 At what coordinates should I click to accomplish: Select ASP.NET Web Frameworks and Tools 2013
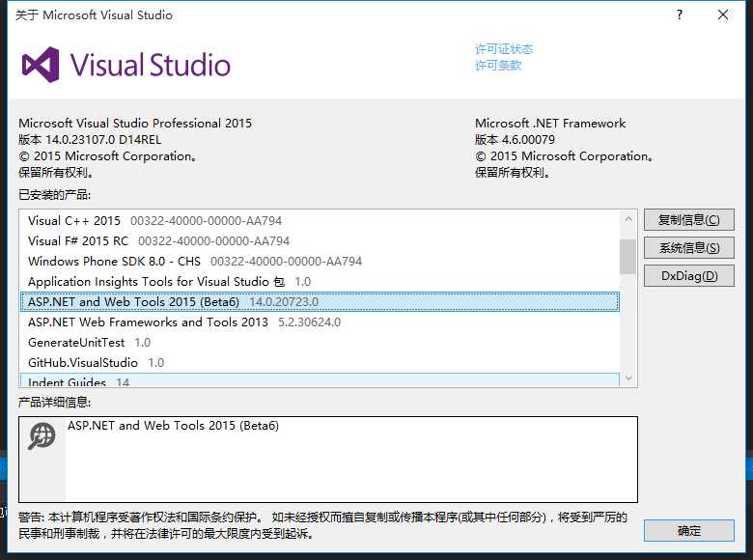(x=320, y=322)
